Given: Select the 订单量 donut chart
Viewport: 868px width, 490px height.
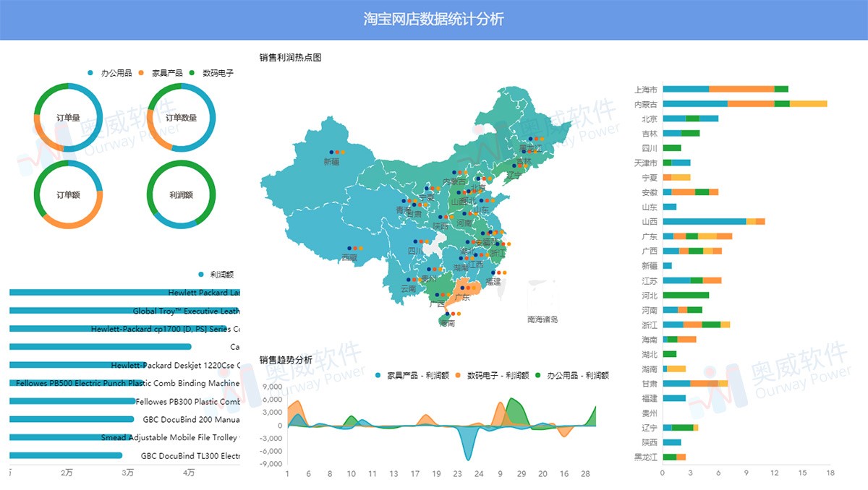Looking at the screenshot, I should (x=69, y=118).
